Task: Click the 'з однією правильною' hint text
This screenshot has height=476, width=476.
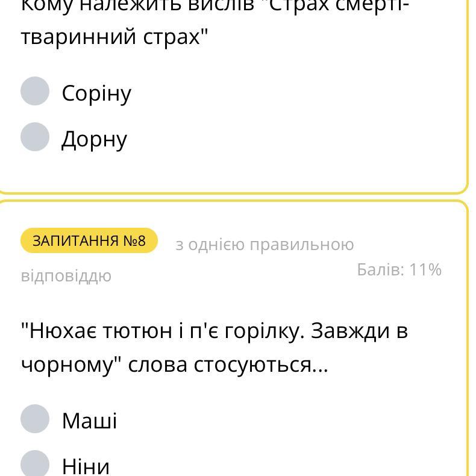Action: click(265, 245)
